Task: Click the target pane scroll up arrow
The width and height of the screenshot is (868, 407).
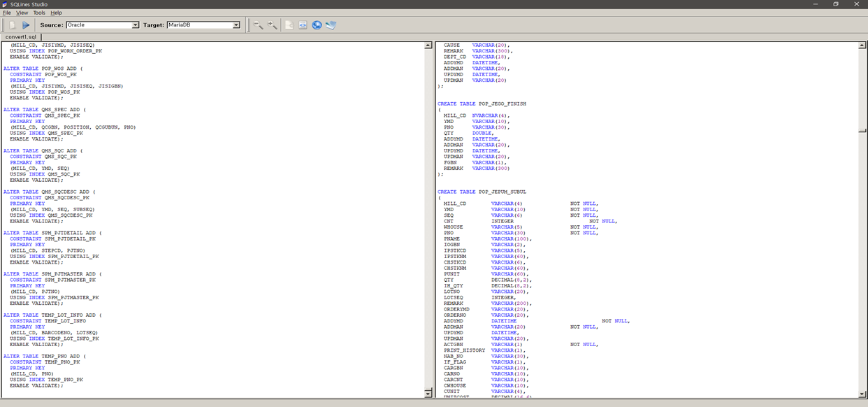Action: pos(862,45)
